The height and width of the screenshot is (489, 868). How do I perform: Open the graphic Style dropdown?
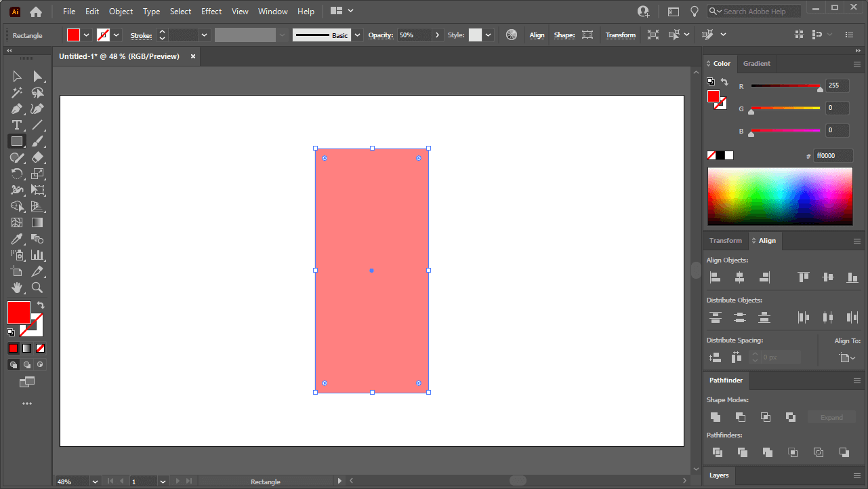(x=489, y=35)
